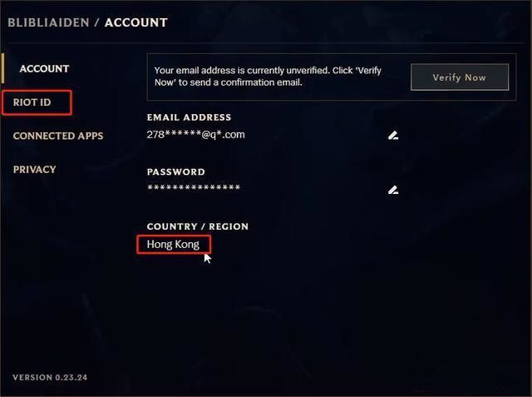532x397 pixels.
Task: Click the slash separator in the breadcrumb
Action: 97,22
